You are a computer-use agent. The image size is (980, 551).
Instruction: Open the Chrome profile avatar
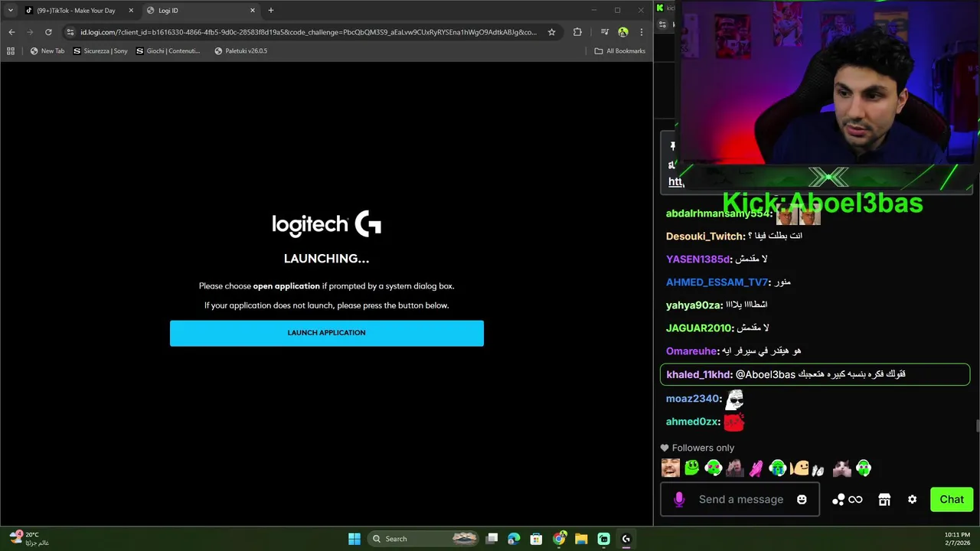[623, 32]
